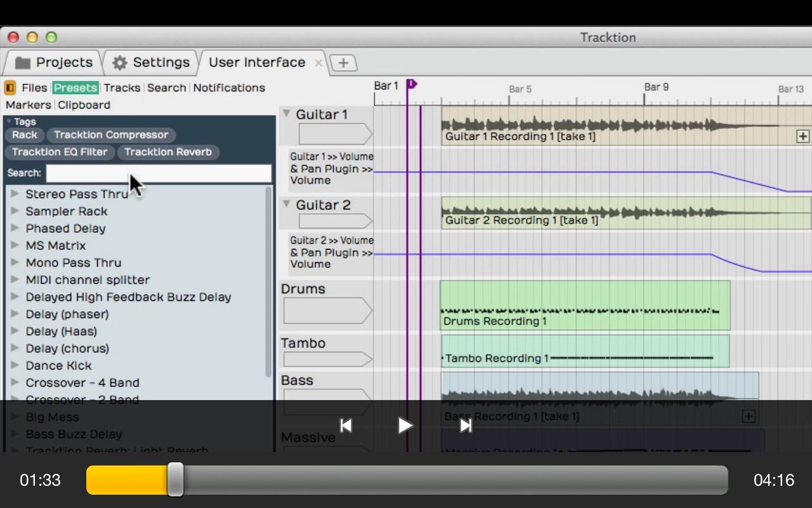Collapse the Tags section triangle

(x=9, y=121)
